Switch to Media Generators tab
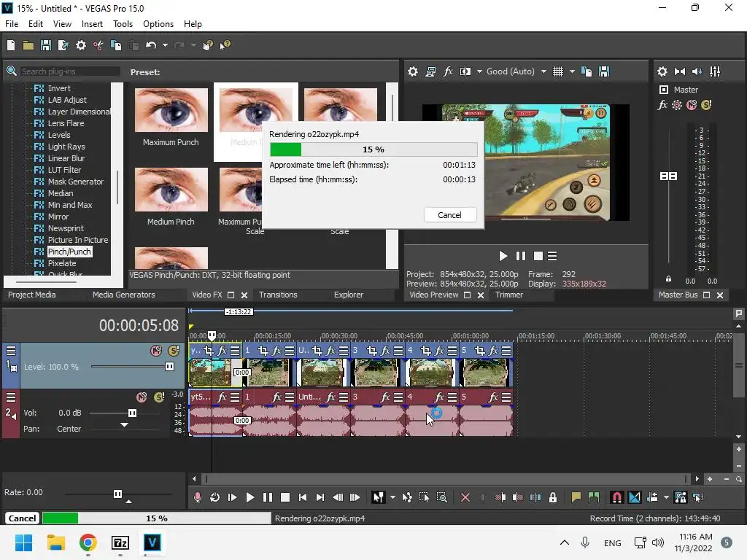This screenshot has height=560, width=747. (x=124, y=295)
